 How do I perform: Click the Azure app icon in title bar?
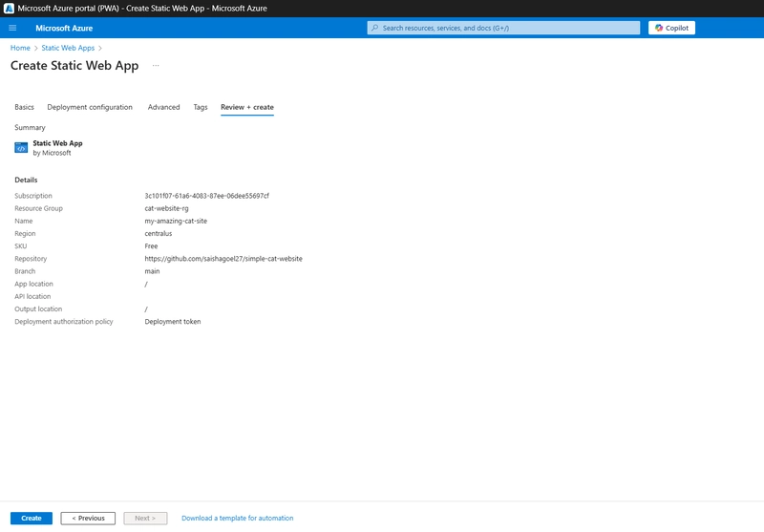pyautogui.click(x=9, y=9)
